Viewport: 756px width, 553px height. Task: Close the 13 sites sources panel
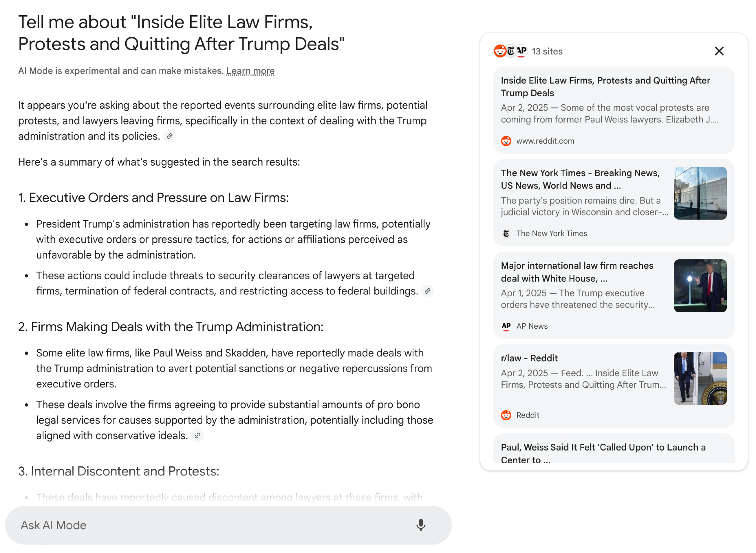(719, 51)
